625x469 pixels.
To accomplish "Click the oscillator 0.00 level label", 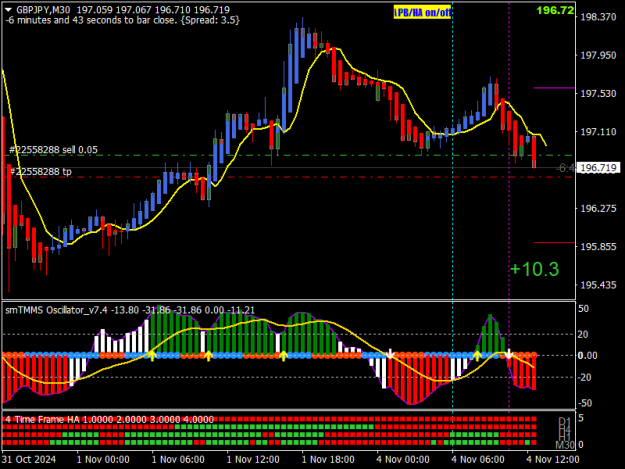I will pos(588,355).
